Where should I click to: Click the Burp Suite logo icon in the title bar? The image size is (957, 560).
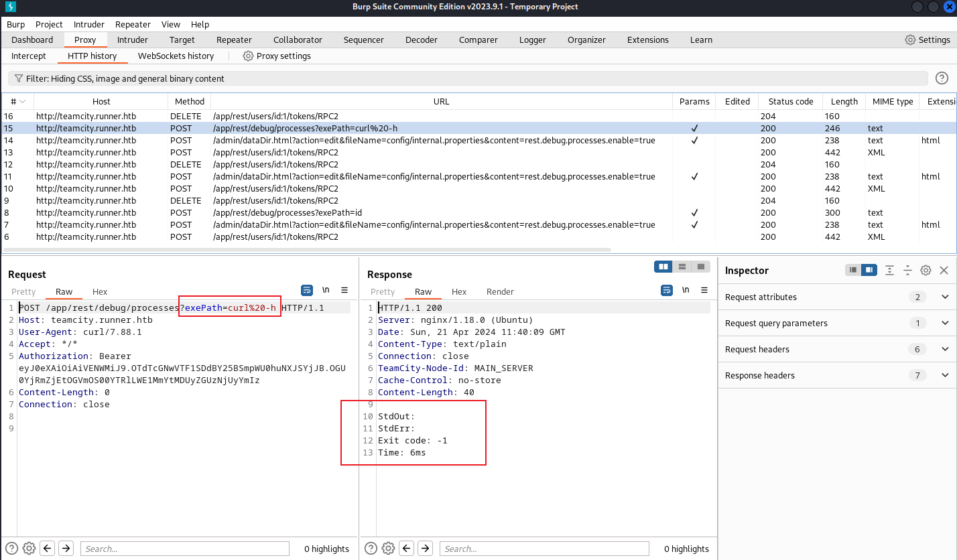(9, 7)
